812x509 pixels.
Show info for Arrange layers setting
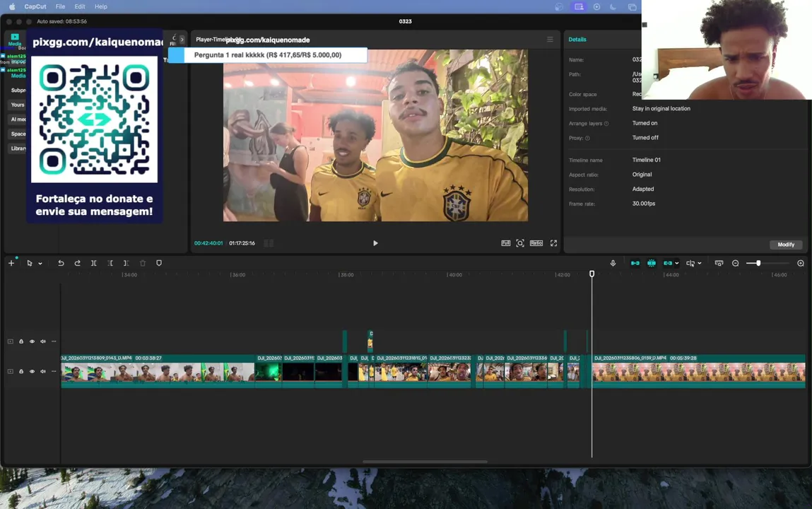pos(606,124)
